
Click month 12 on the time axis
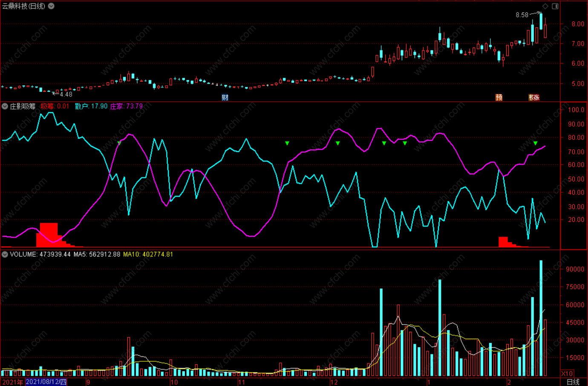[334, 382]
